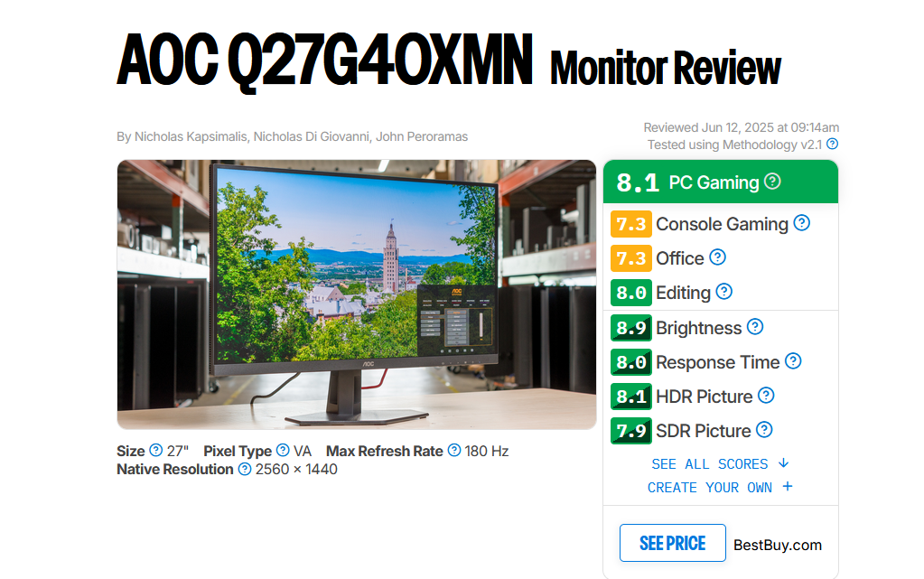This screenshot has height=579, width=924.
Task: Open the Brightness help question mark
Action: (755, 327)
